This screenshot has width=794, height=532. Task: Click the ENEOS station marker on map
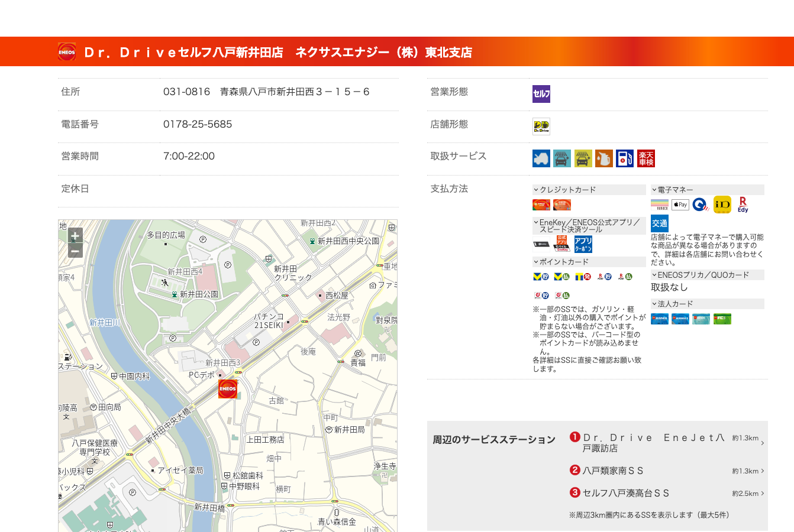pyautogui.click(x=228, y=389)
